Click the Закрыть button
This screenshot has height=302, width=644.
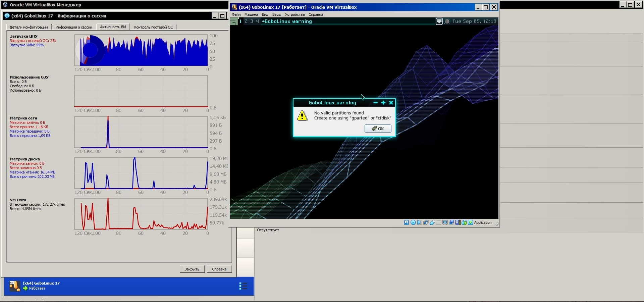click(192, 269)
